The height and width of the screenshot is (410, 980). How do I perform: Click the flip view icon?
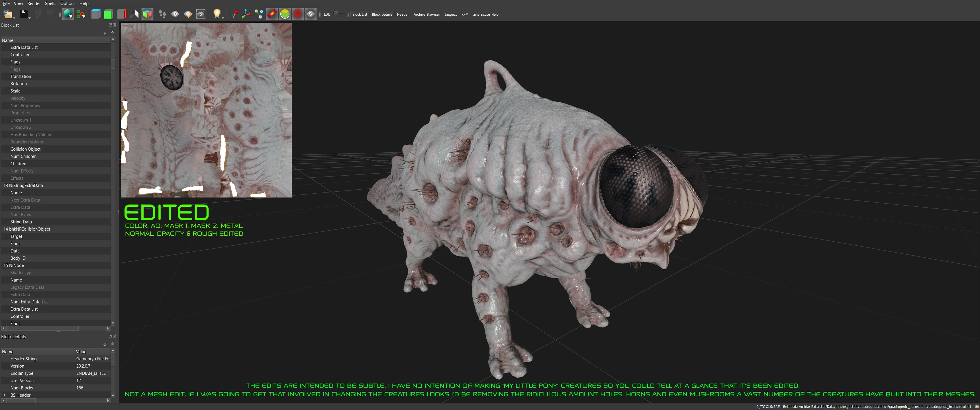click(x=134, y=14)
